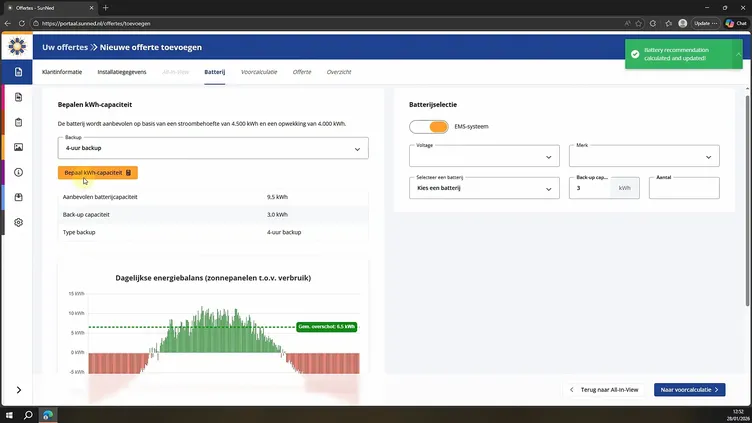Toggle the EMS-systeem switch
This screenshot has width=752, height=423.
431,127
